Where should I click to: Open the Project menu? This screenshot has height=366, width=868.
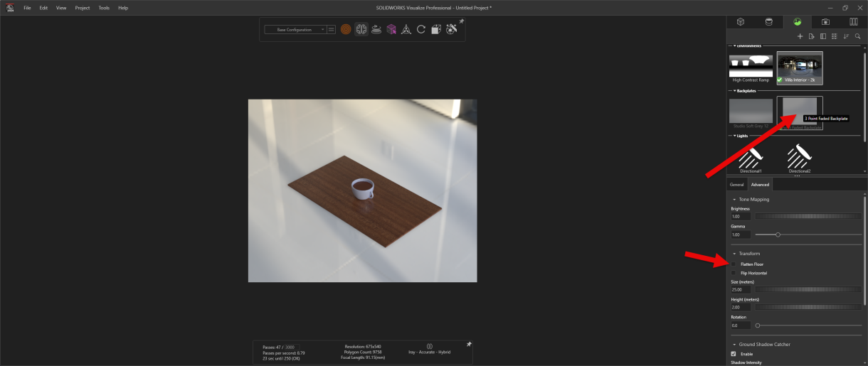tap(83, 8)
